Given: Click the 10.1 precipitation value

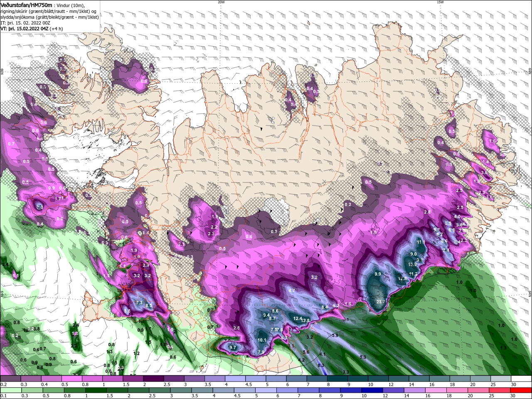Looking at the screenshot, I should tap(262, 340).
